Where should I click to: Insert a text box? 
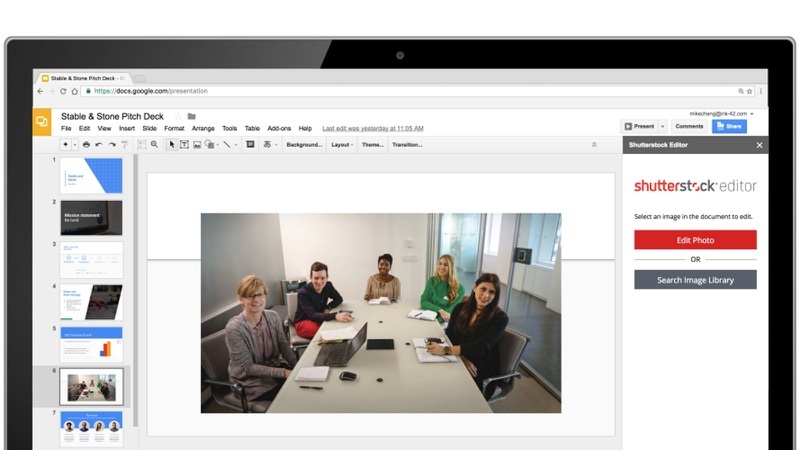point(185,145)
